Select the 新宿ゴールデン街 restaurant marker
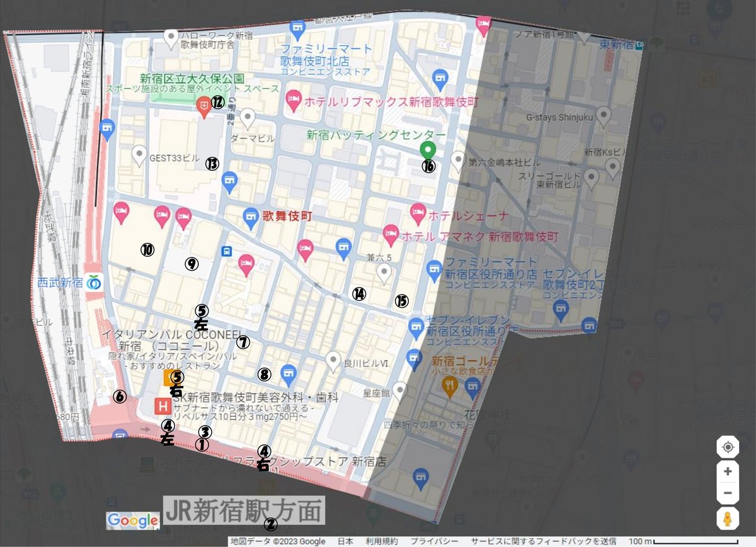Viewport: 756px width, 547px height. 449,386
